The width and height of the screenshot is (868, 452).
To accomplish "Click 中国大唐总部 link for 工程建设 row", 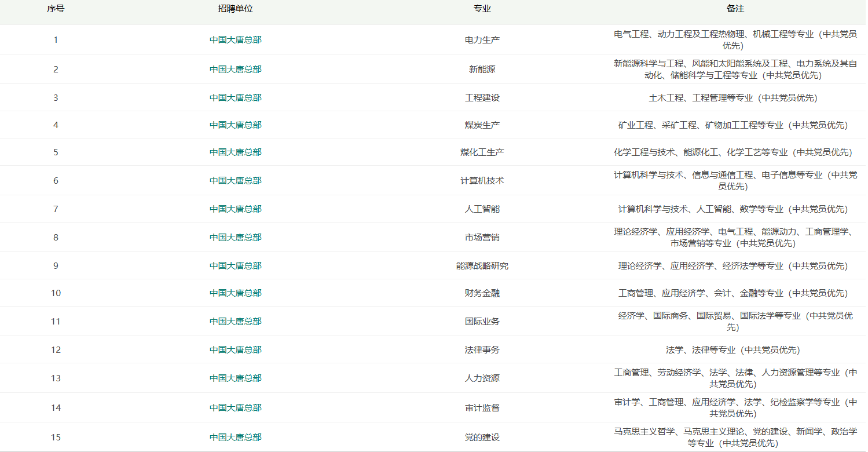I will (235, 98).
